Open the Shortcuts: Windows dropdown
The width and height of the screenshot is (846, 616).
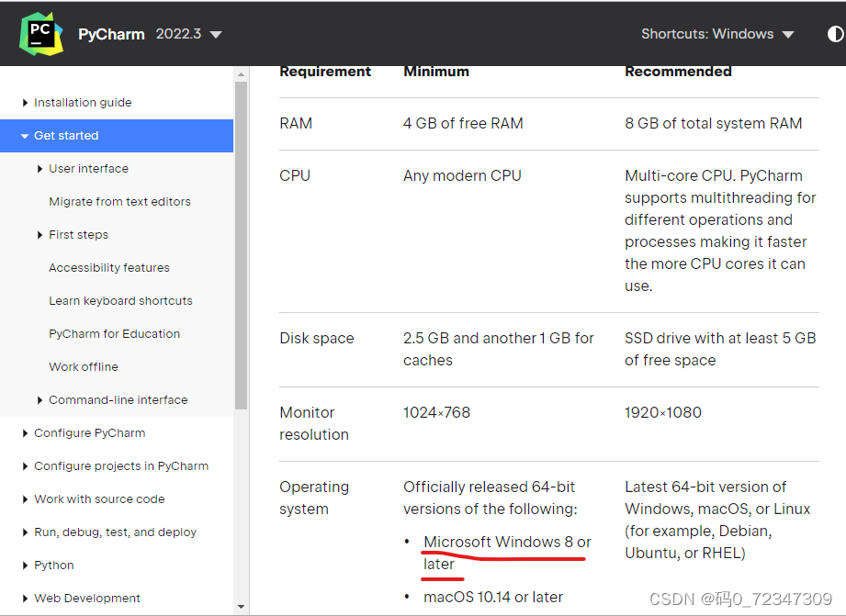(x=717, y=34)
